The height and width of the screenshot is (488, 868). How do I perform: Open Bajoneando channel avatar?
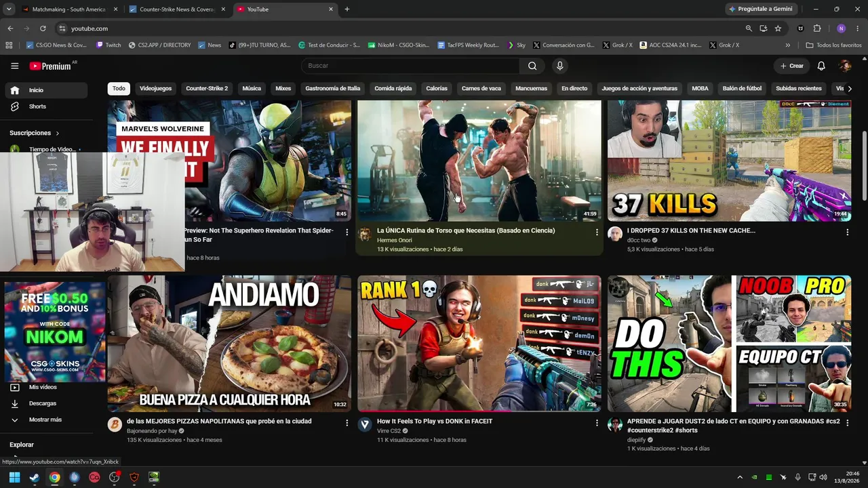(115, 425)
